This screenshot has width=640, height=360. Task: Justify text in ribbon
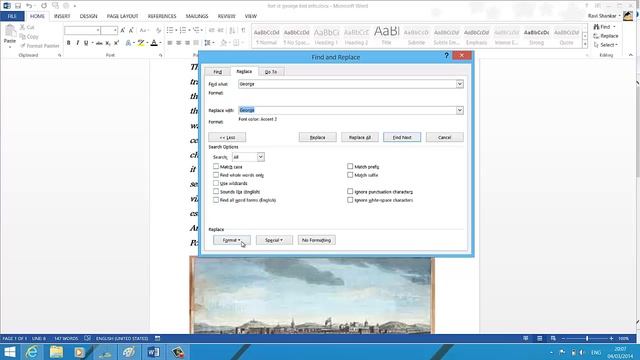point(196,43)
